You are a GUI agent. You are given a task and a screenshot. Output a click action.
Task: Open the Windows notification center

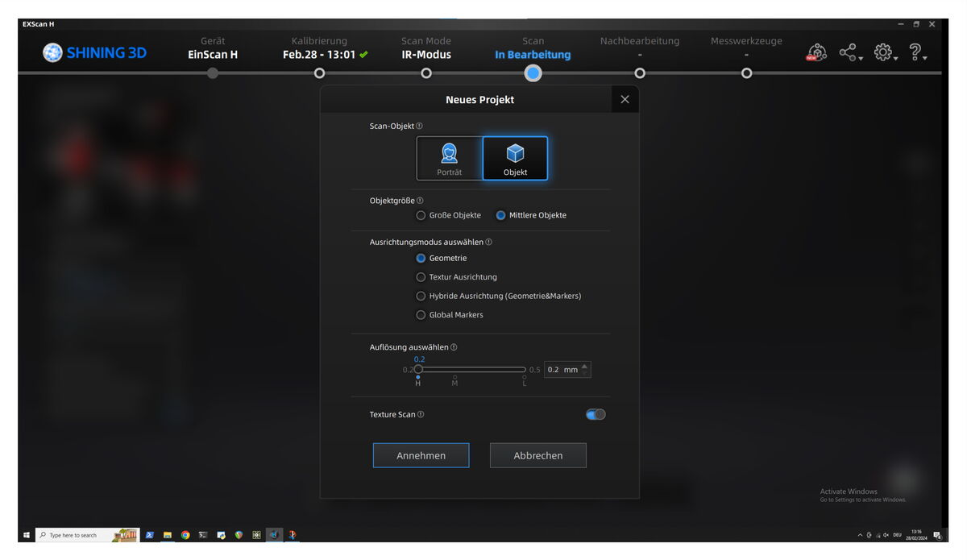pyautogui.click(x=937, y=535)
